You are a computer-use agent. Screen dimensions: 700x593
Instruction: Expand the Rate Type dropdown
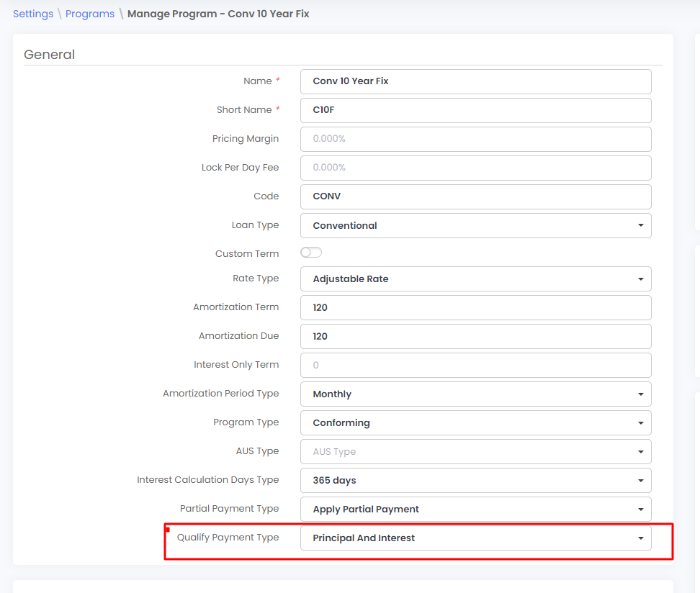(x=475, y=279)
